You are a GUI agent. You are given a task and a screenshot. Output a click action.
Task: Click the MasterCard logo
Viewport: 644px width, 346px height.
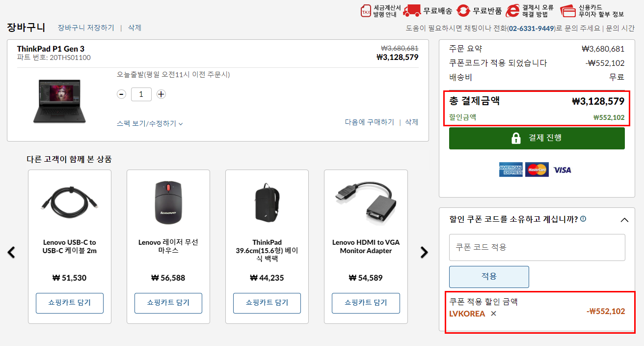coord(537,170)
